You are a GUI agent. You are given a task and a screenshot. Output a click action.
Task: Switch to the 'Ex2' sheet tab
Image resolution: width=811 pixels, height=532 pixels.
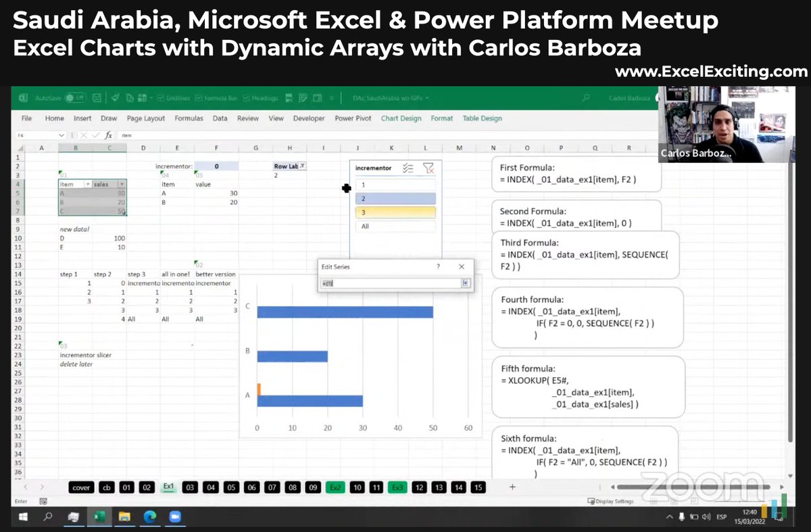(x=335, y=487)
